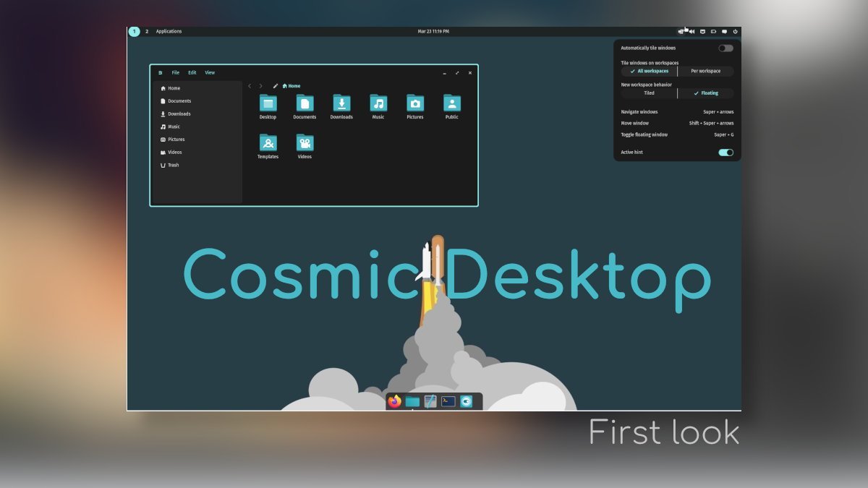868x488 pixels.
Task: Enable Automatically tile windows switch
Action: click(x=726, y=48)
